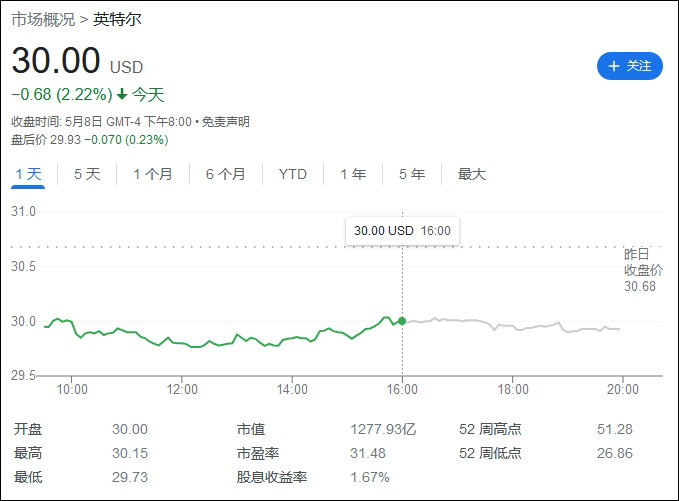Select the 1 年 range tab
This screenshot has height=501, width=679.
pos(353,175)
